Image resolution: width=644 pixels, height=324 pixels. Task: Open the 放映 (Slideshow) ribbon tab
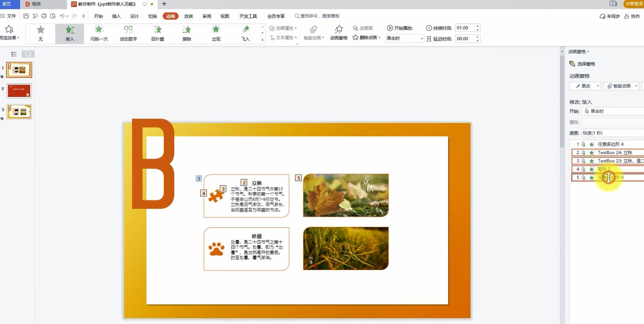click(x=188, y=16)
